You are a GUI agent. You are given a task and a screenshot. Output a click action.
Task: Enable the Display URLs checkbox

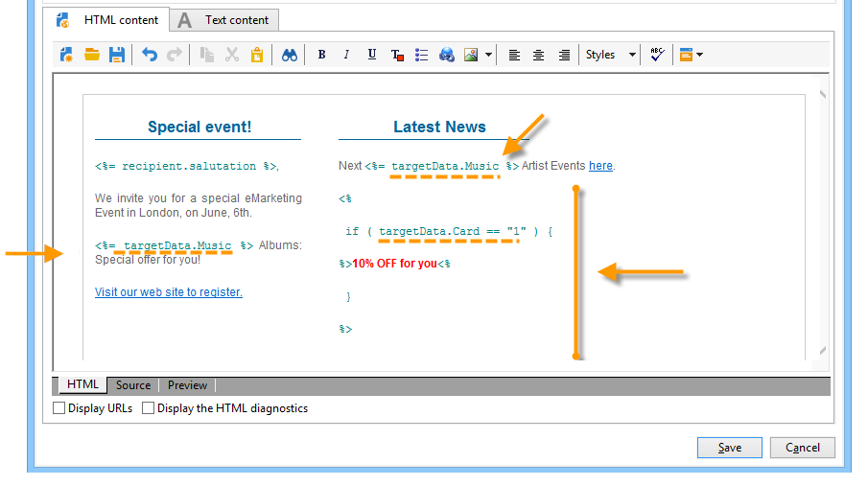pyautogui.click(x=59, y=408)
